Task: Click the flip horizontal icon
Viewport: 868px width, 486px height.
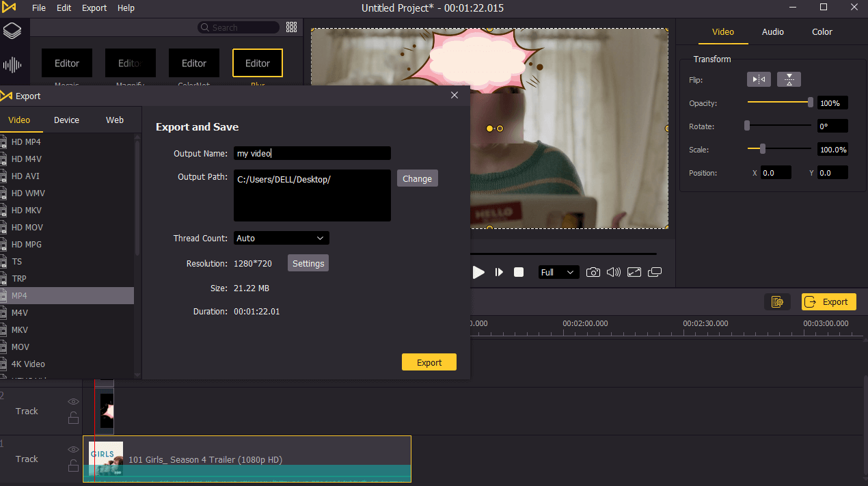Action: click(759, 79)
